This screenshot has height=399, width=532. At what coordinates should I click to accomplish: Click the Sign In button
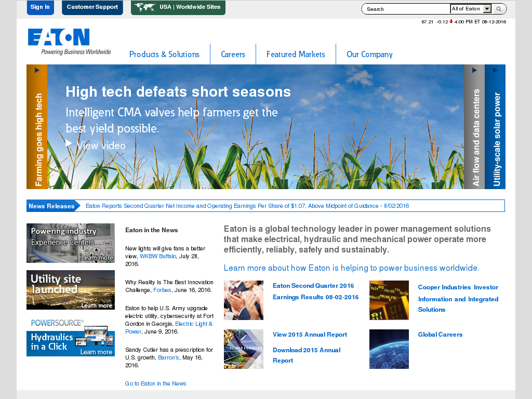click(40, 7)
